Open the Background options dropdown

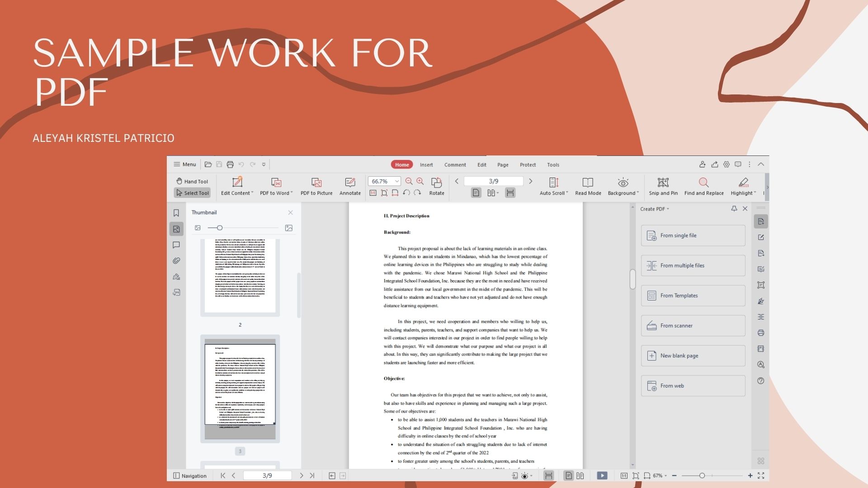tap(623, 186)
